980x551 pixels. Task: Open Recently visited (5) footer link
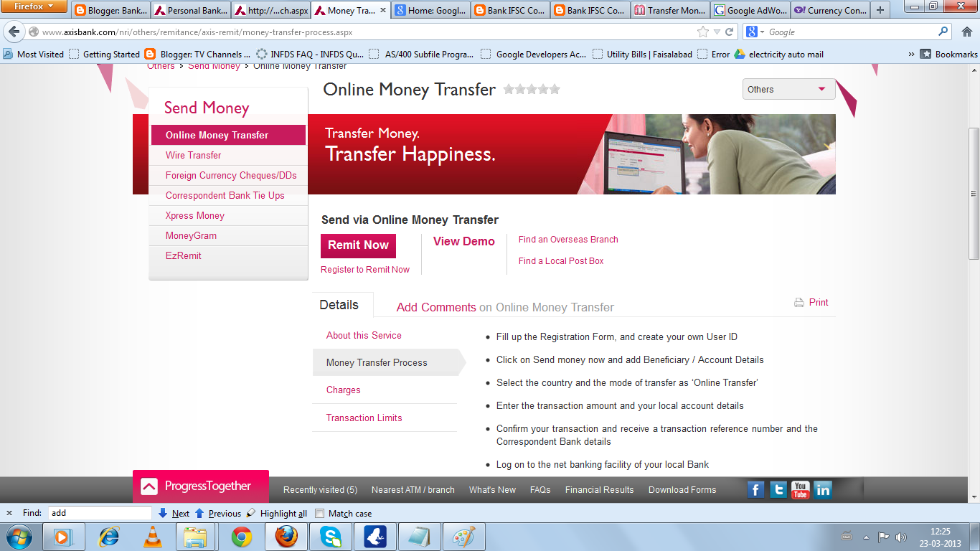pos(320,490)
